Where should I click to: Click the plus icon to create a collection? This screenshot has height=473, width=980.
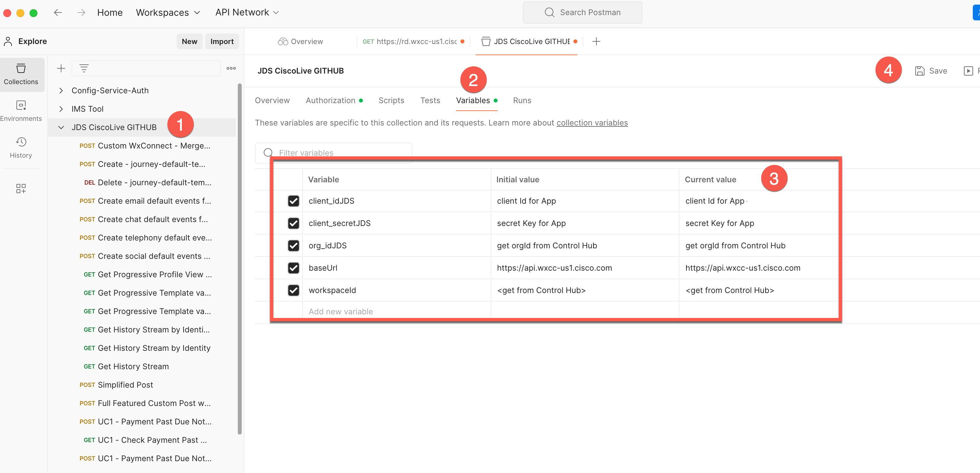pos(61,69)
